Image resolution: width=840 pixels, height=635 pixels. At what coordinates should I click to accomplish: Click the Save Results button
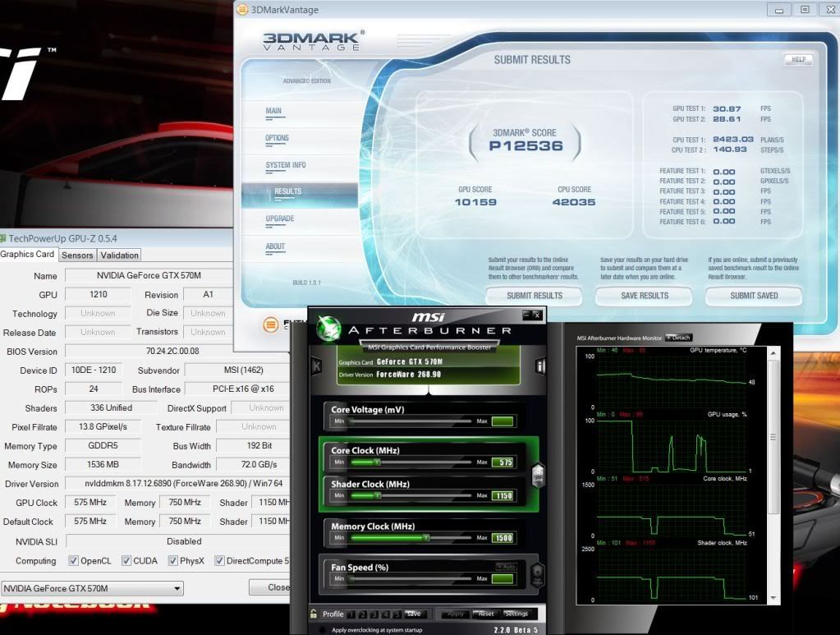pos(645,296)
